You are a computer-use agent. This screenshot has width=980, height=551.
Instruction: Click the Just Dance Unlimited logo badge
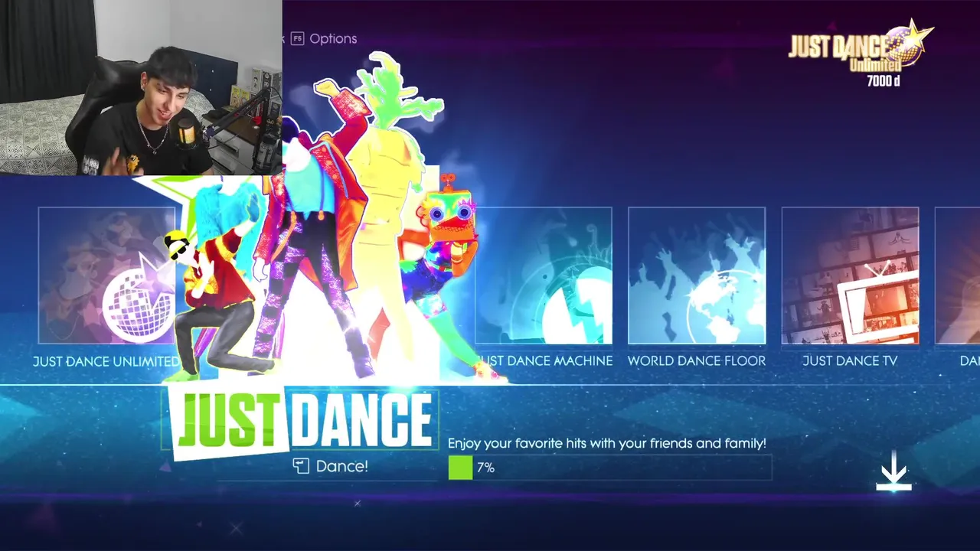point(861,52)
